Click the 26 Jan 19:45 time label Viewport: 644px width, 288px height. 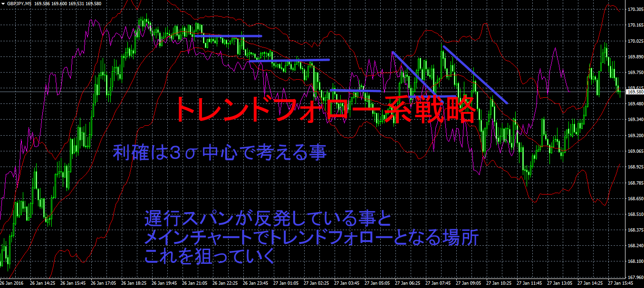[165, 284]
